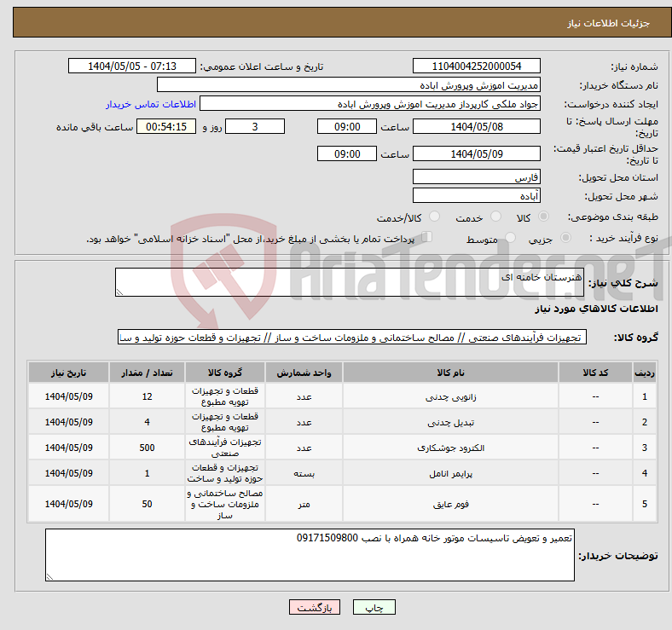Click the delivery city field آباده

click(477, 195)
